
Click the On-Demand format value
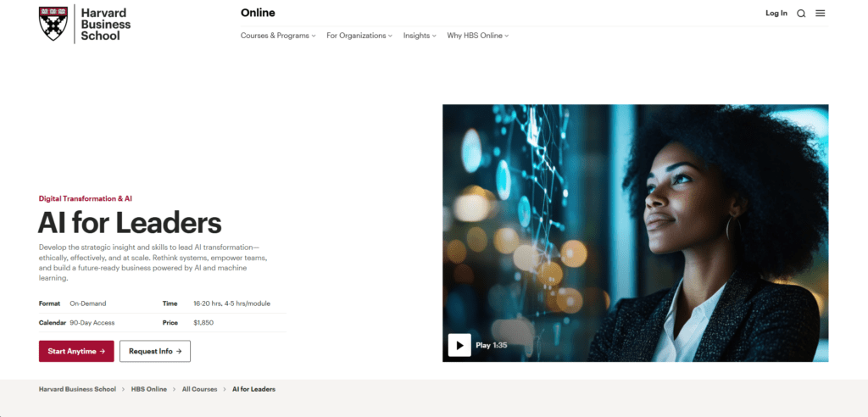(88, 303)
